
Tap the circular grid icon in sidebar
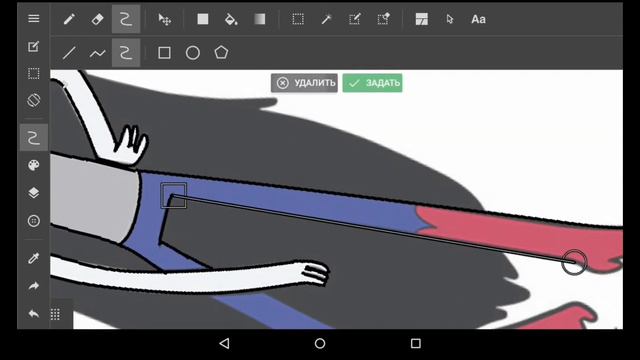33,221
